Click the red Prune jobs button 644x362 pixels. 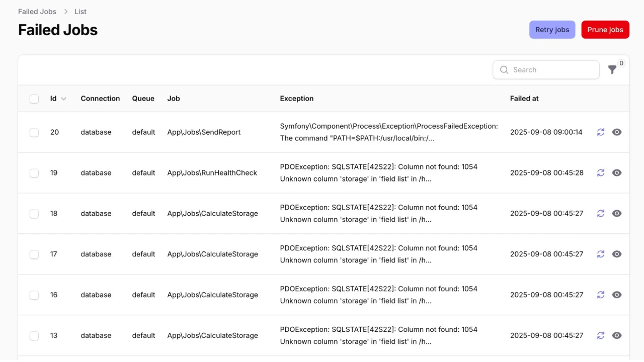pos(605,30)
